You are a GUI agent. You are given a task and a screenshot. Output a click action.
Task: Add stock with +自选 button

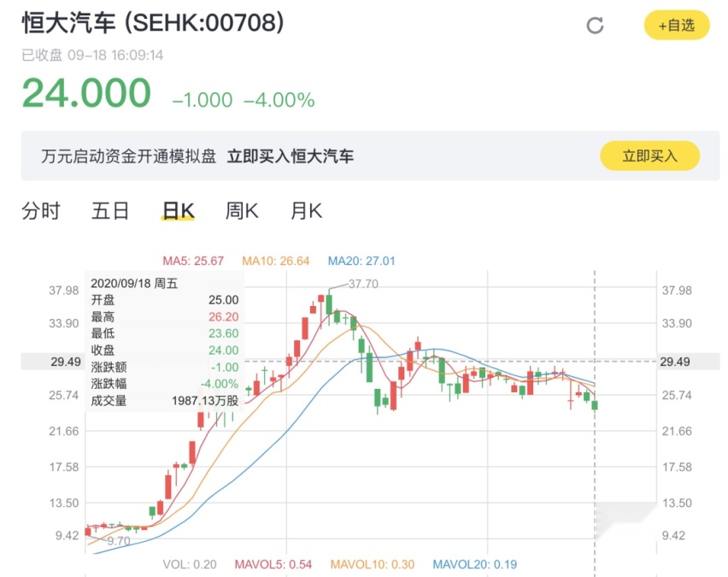tap(677, 25)
